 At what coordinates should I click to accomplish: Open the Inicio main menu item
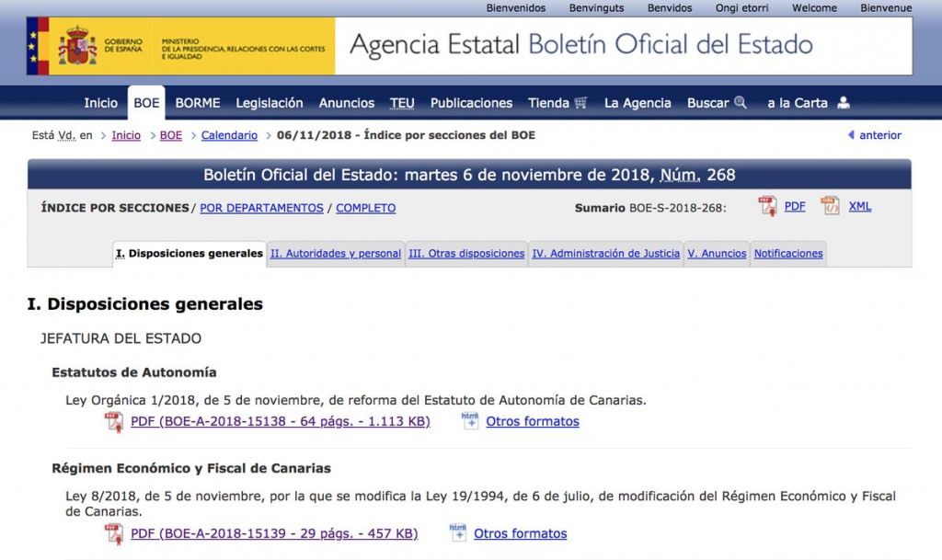(x=101, y=103)
